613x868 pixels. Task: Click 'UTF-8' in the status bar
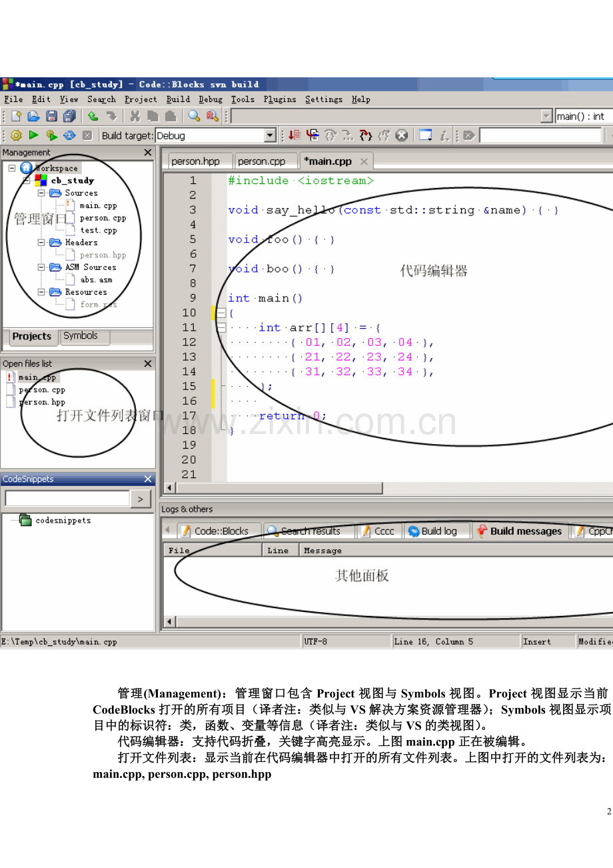(315, 641)
